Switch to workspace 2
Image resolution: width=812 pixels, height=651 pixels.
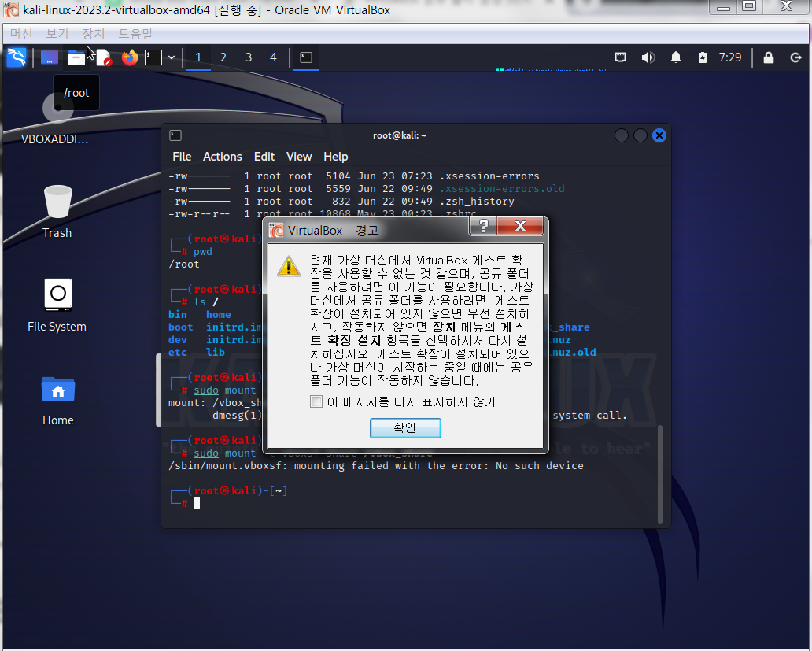(x=223, y=57)
